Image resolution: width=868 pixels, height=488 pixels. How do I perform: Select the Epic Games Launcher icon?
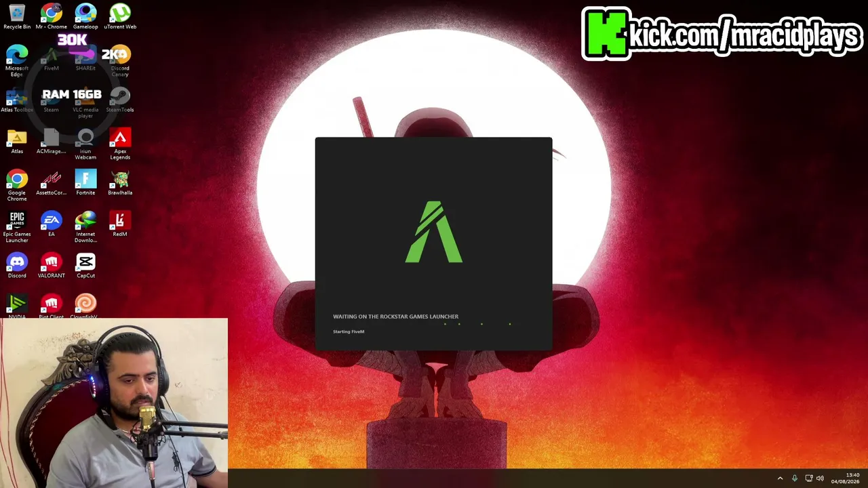coord(17,227)
